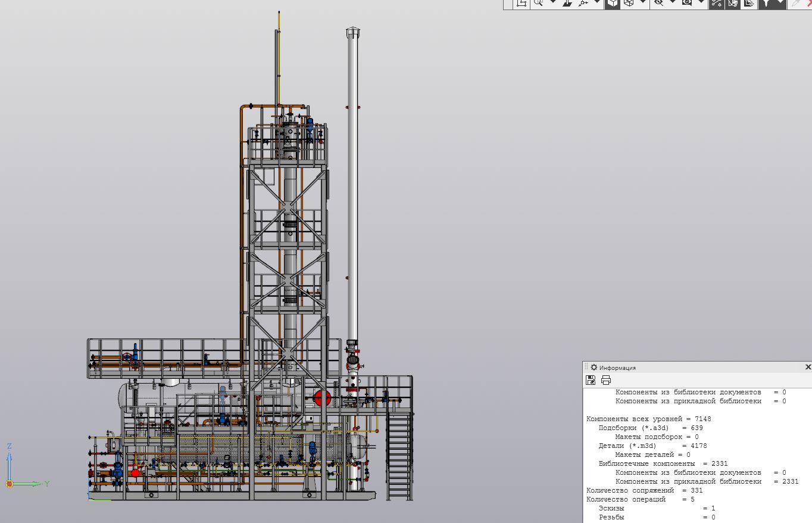The height and width of the screenshot is (523, 812).
Task: Open the dropdown beside the wireframe cube
Action: (643, 3)
